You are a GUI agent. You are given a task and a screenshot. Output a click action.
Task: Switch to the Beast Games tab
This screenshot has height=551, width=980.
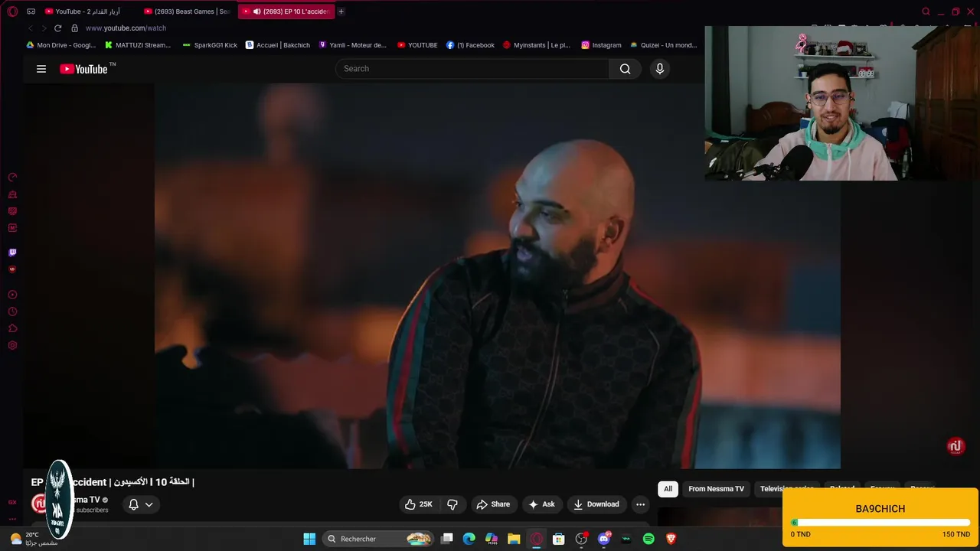187,11
